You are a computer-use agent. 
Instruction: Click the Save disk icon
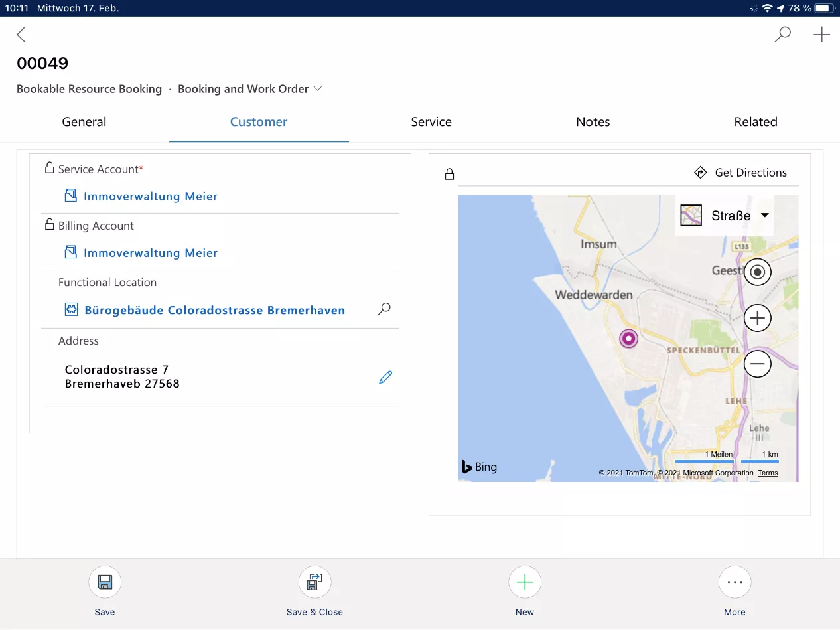(x=105, y=583)
